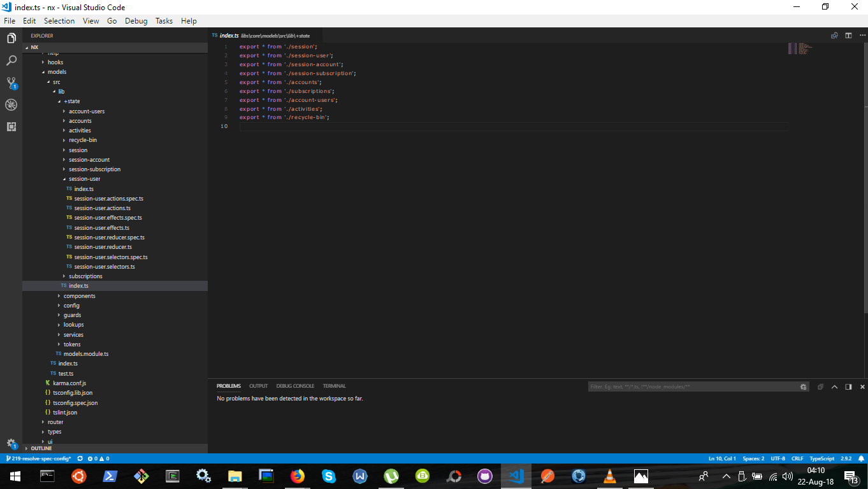Expand the components folder
The width and height of the screenshot is (868, 489).
78,295
